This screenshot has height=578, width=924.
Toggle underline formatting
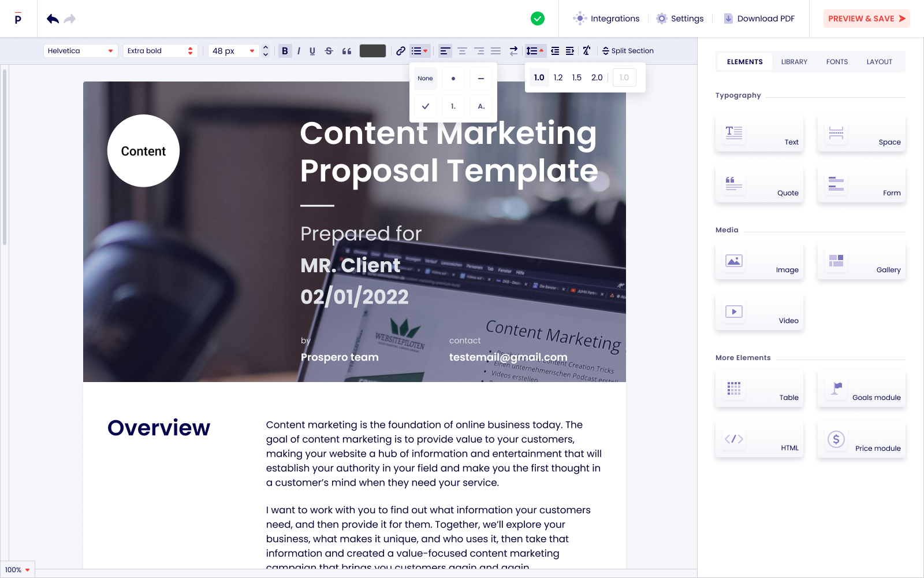coord(312,51)
